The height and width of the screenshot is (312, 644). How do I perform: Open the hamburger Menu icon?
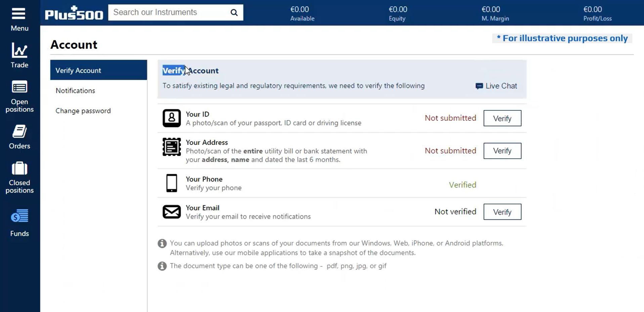pyautogui.click(x=18, y=14)
